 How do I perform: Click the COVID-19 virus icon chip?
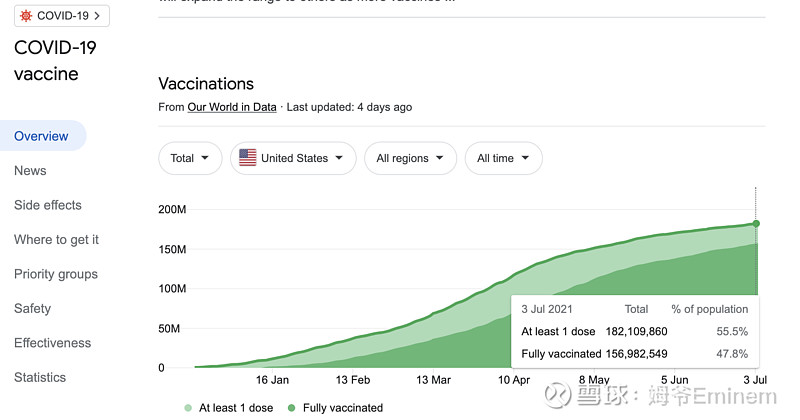(x=26, y=16)
